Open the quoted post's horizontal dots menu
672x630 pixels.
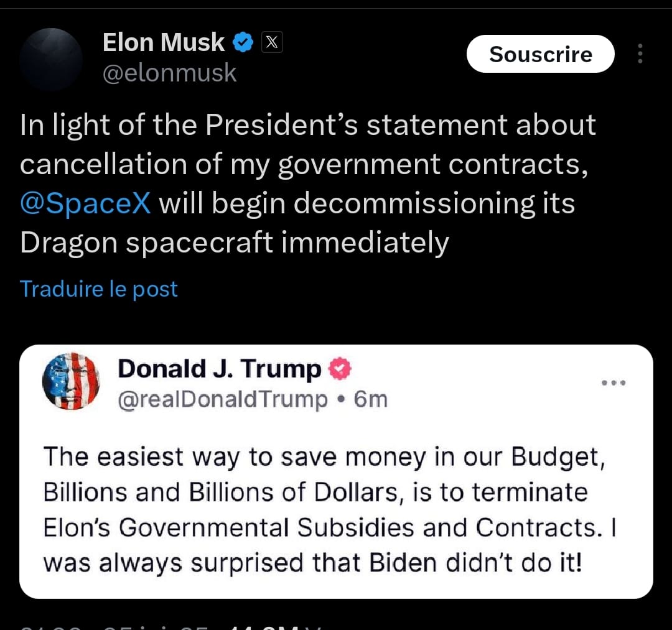[614, 382]
